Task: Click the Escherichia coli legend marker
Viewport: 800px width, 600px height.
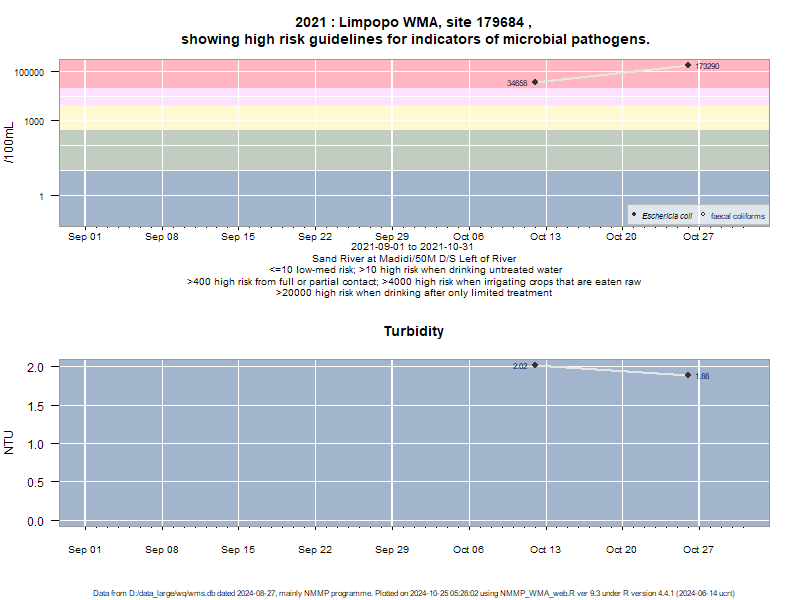Action: [x=634, y=215]
